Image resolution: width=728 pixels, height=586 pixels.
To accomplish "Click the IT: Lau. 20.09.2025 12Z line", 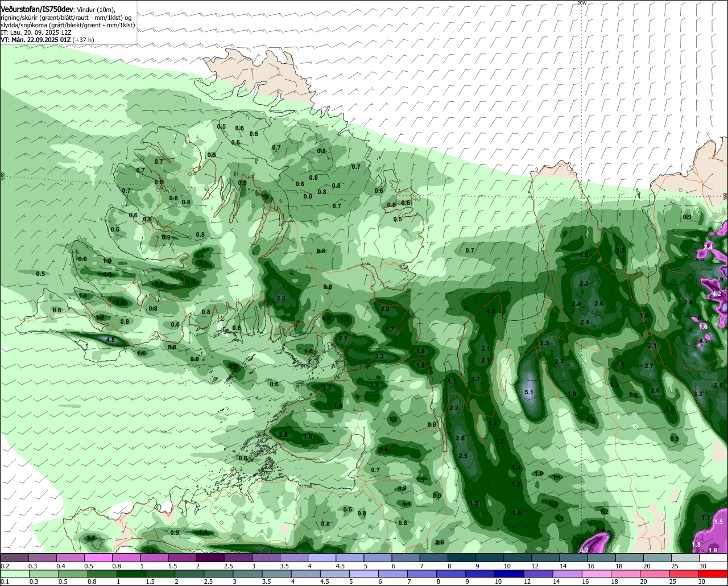I will pyautogui.click(x=36, y=32).
